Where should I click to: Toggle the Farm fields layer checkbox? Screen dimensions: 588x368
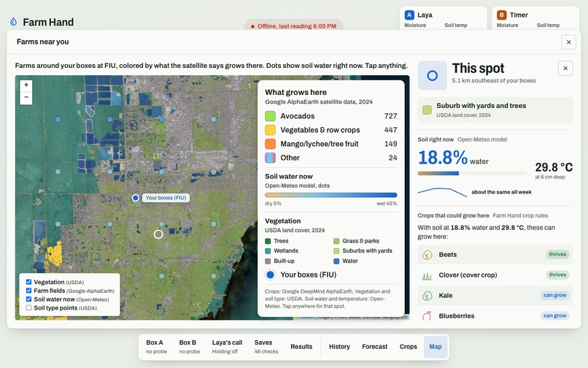(x=28, y=291)
